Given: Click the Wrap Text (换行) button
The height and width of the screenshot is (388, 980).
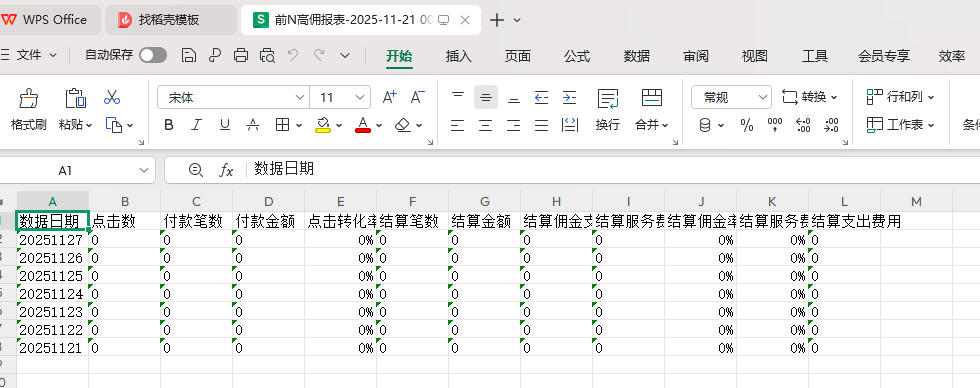Looking at the screenshot, I should coord(608,109).
